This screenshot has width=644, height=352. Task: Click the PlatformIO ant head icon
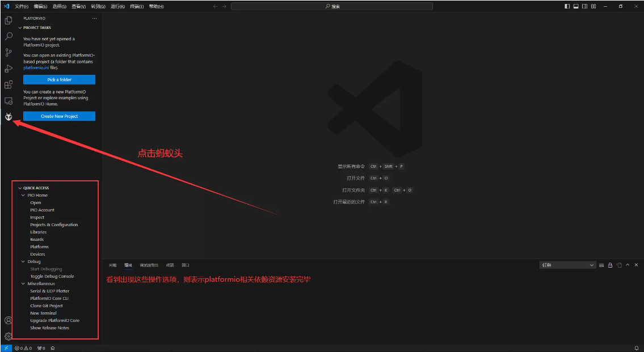pyautogui.click(x=8, y=117)
